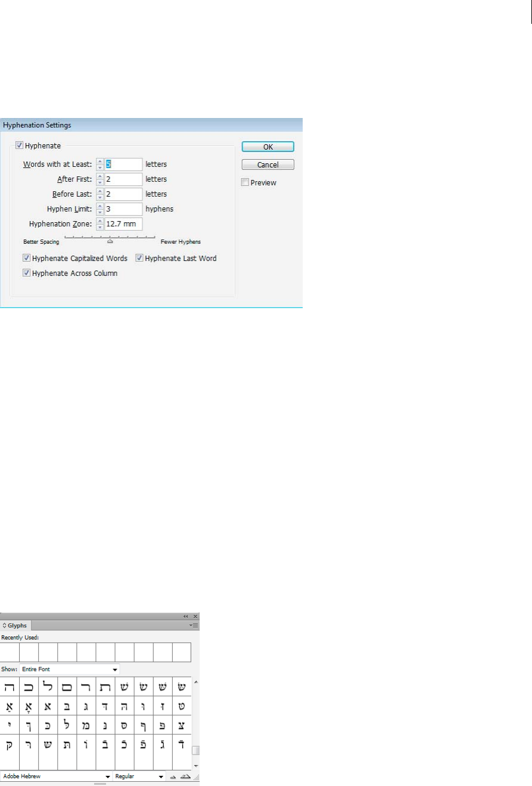
Task: Select the wide final mem glyph (ם)
Action: tap(67, 687)
